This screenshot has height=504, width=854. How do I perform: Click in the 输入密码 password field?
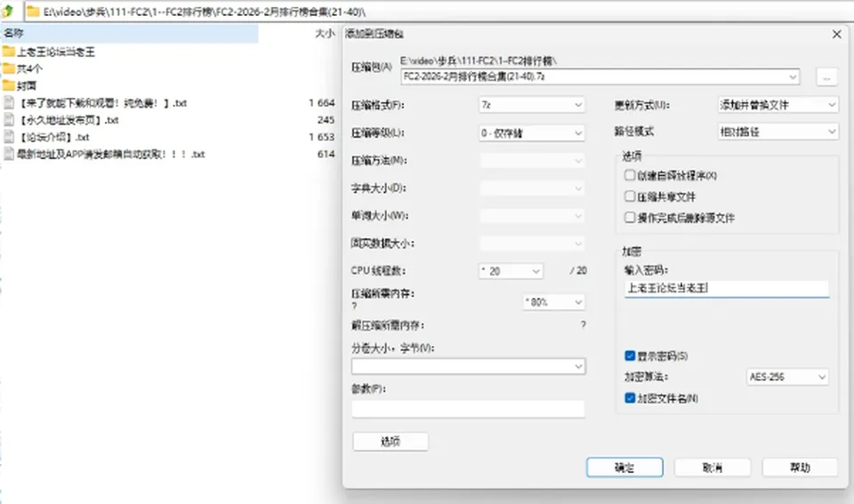(727, 289)
